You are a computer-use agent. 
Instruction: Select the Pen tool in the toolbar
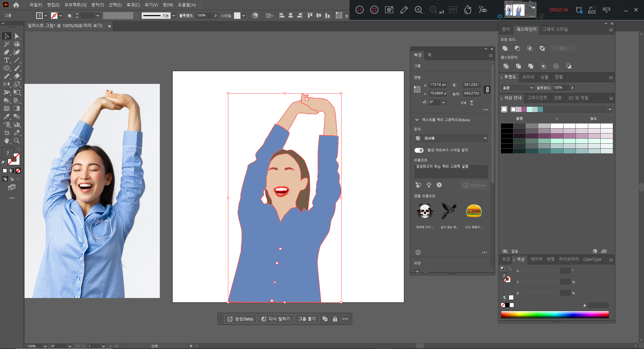point(6,52)
